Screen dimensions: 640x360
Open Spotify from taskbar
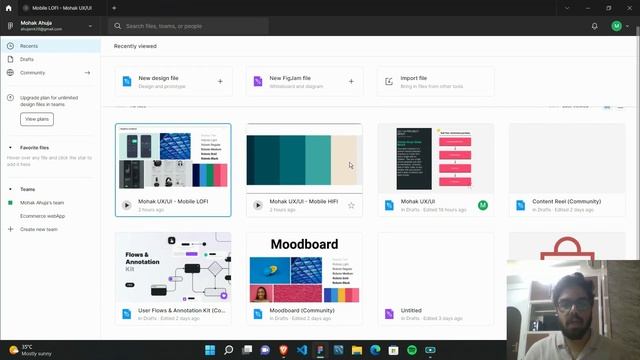pos(412,350)
